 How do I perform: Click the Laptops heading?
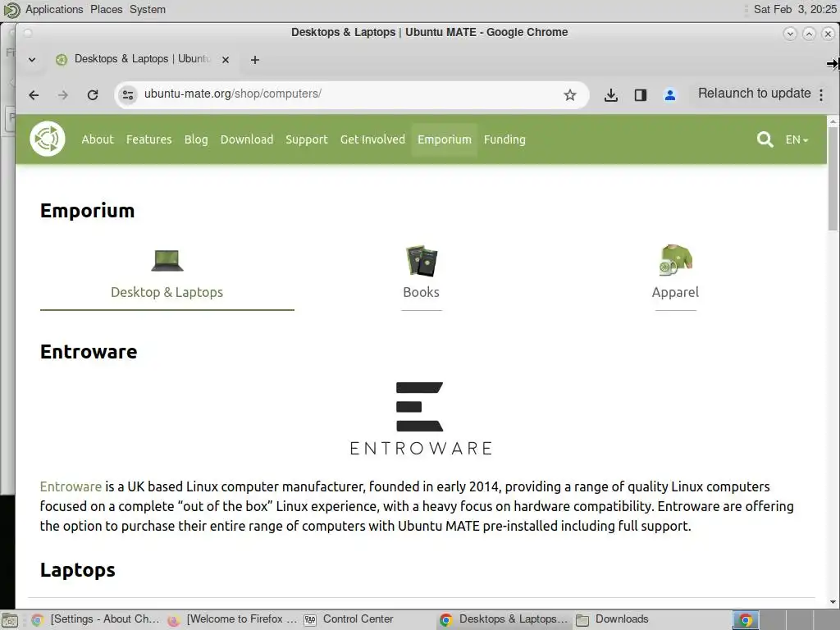78,570
